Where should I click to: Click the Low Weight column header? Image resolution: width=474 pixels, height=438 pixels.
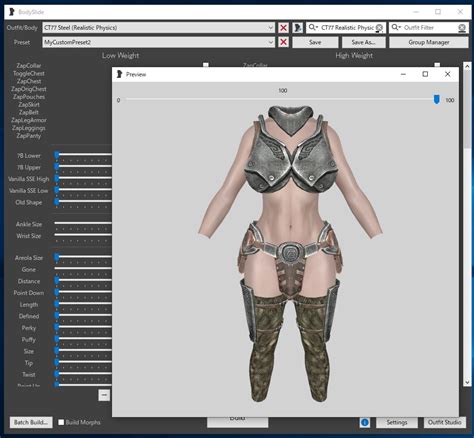click(x=120, y=56)
